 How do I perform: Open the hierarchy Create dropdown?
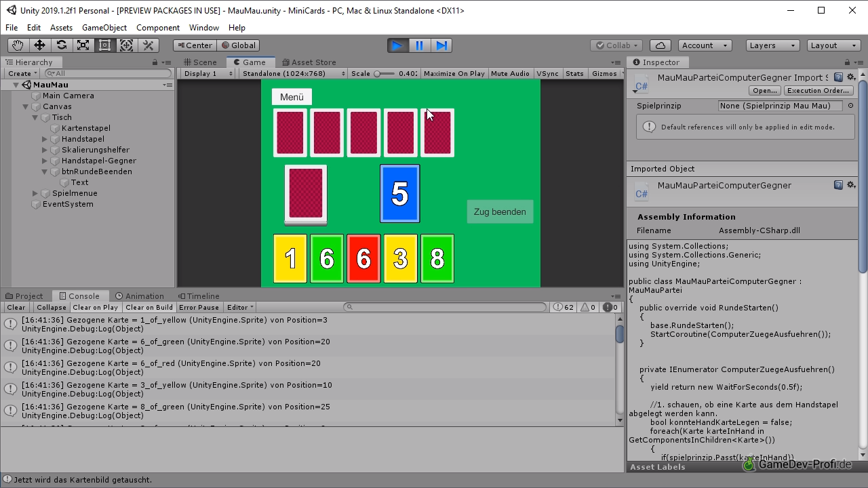[x=22, y=73]
